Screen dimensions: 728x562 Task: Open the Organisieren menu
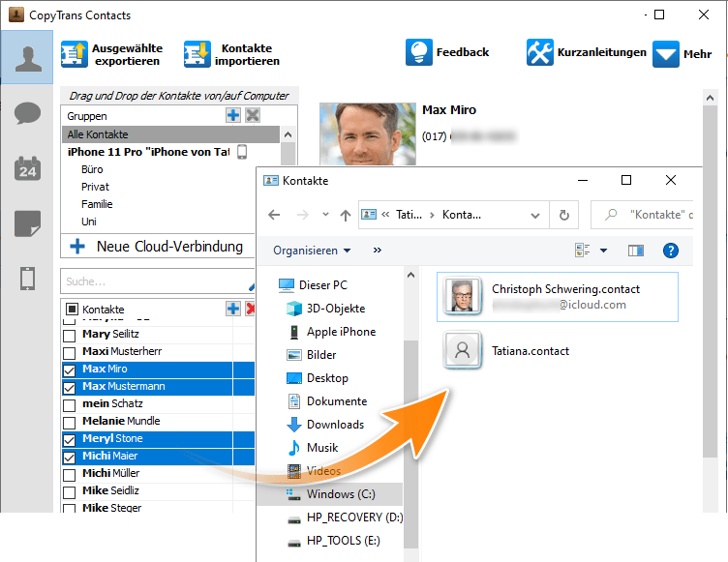(x=312, y=251)
